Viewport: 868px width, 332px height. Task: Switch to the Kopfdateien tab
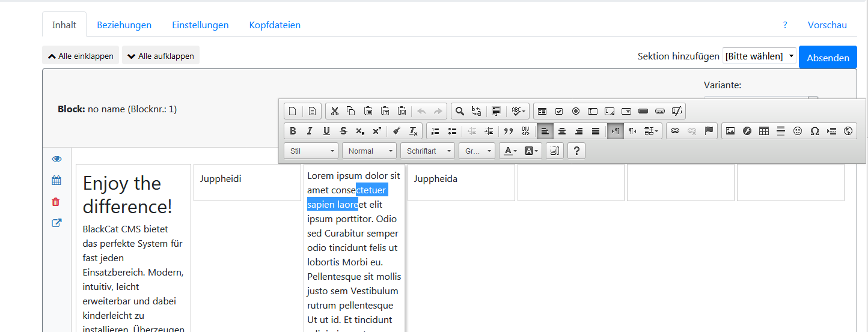[x=275, y=25]
